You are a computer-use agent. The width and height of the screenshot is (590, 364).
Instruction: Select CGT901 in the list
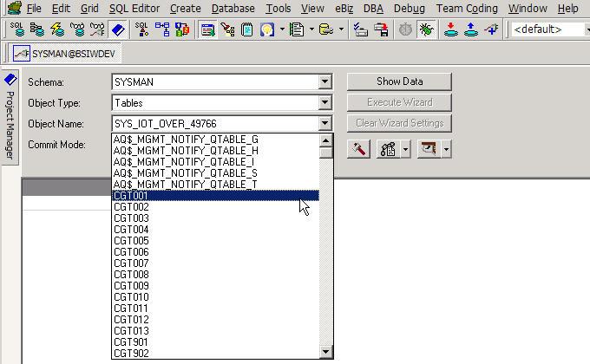(215, 342)
